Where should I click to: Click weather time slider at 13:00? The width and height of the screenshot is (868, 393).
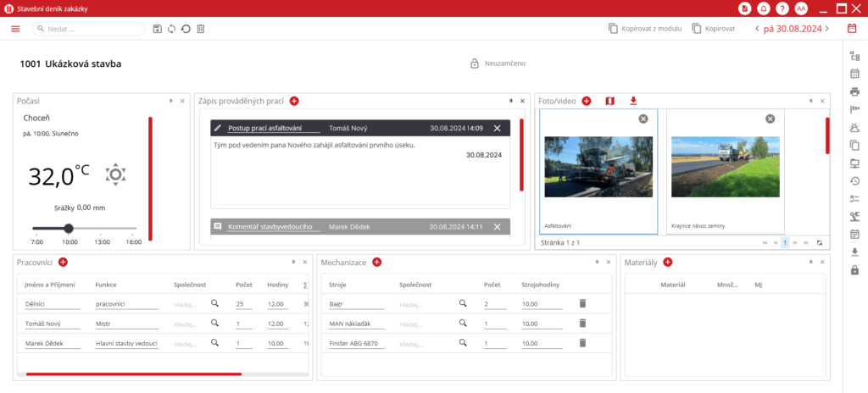(x=102, y=229)
